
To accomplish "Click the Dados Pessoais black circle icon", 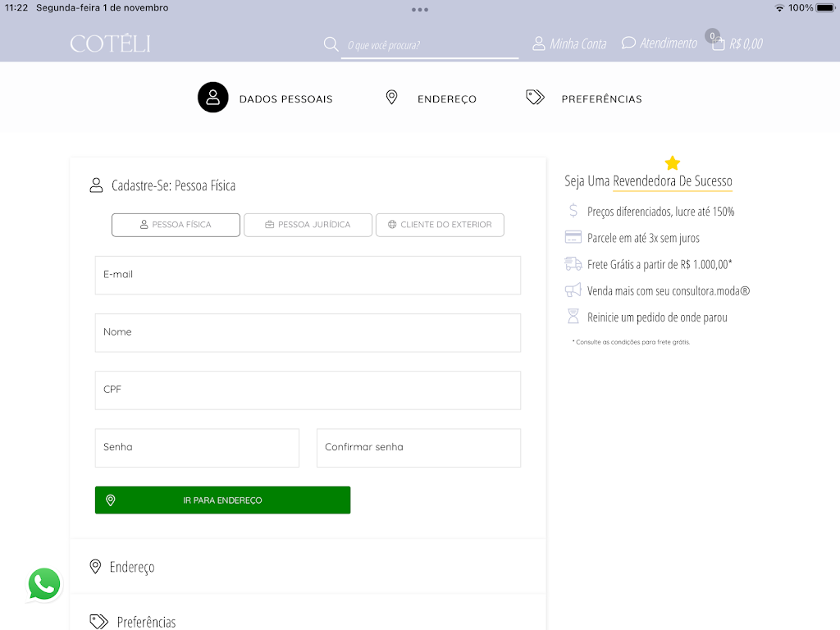I will [x=212, y=98].
